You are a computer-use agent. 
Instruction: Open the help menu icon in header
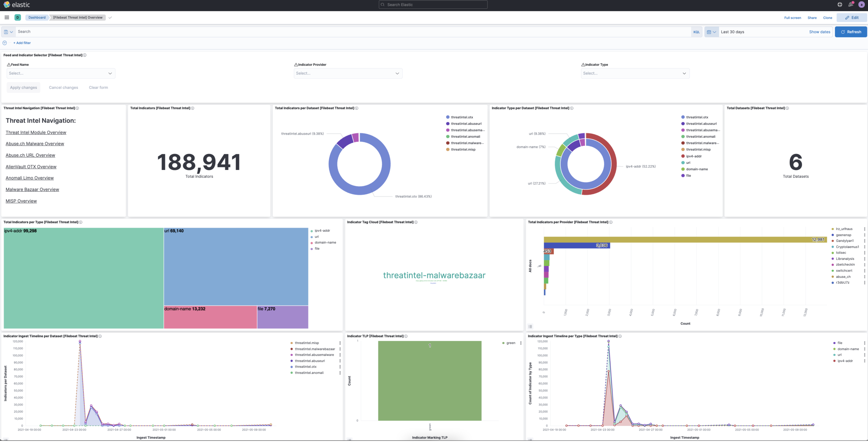[x=840, y=5]
